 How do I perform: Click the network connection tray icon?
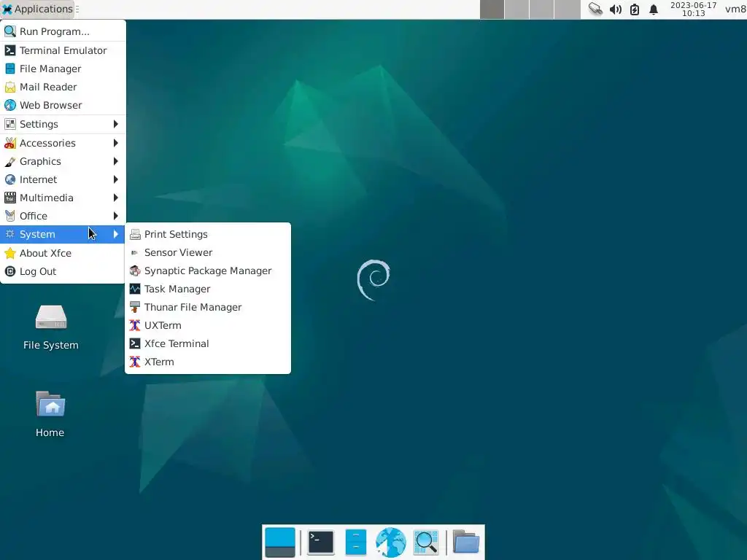point(595,9)
